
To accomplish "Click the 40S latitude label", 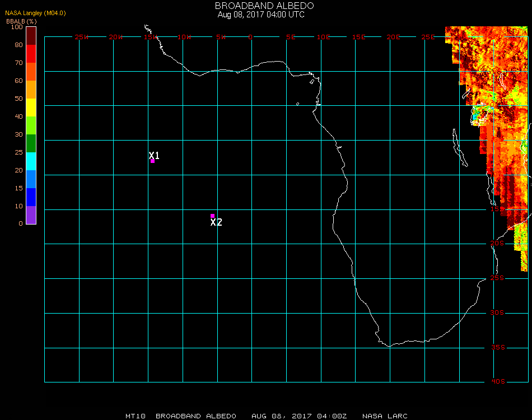I will click(498, 382).
